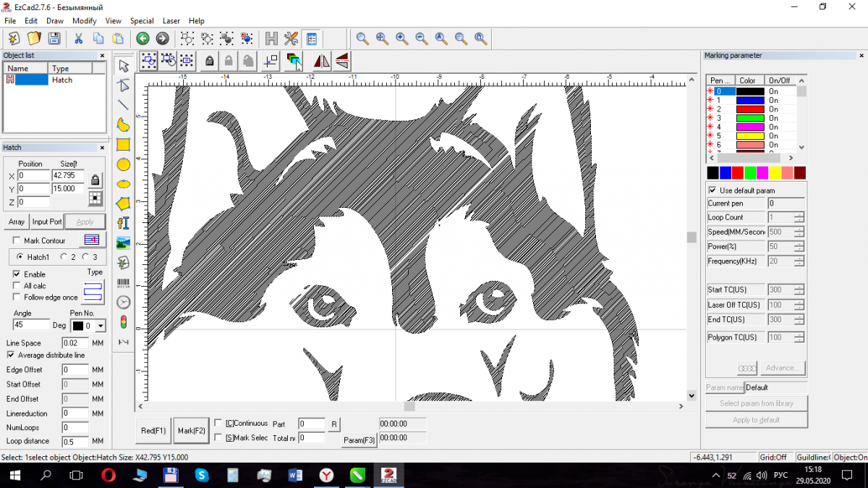Click the Loop Count spinner arrows
868x488 pixels.
pyautogui.click(x=799, y=217)
